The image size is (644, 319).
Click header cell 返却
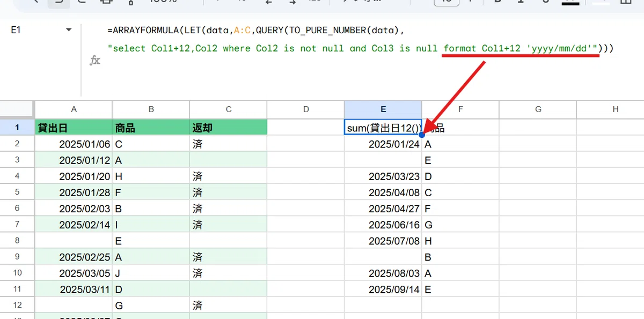(229, 128)
